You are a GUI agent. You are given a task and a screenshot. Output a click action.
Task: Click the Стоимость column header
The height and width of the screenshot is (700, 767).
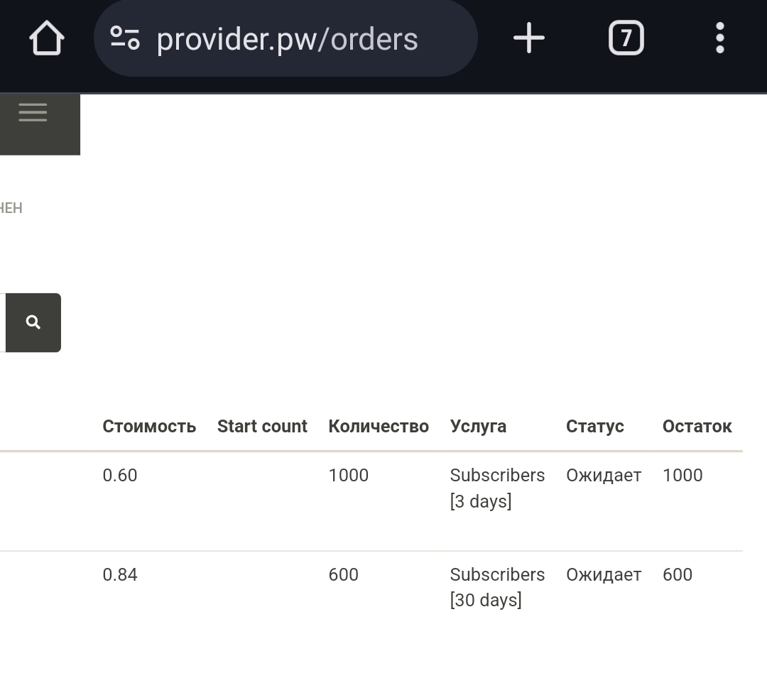pyautogui.click(x=149, y=426)
